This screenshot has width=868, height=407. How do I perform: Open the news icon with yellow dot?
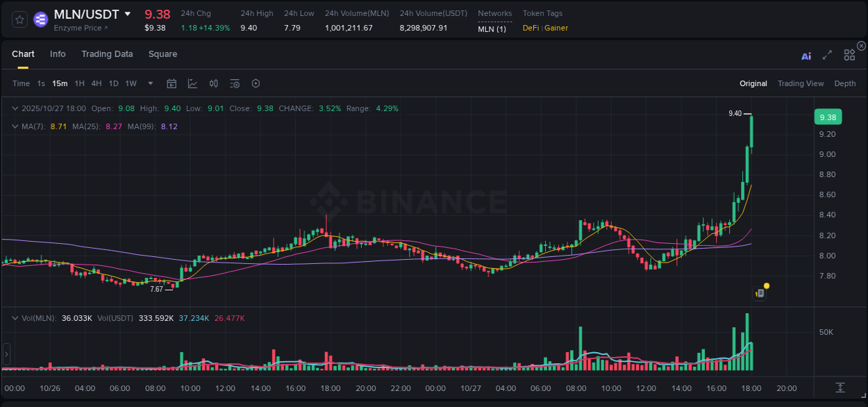[759, 292]
